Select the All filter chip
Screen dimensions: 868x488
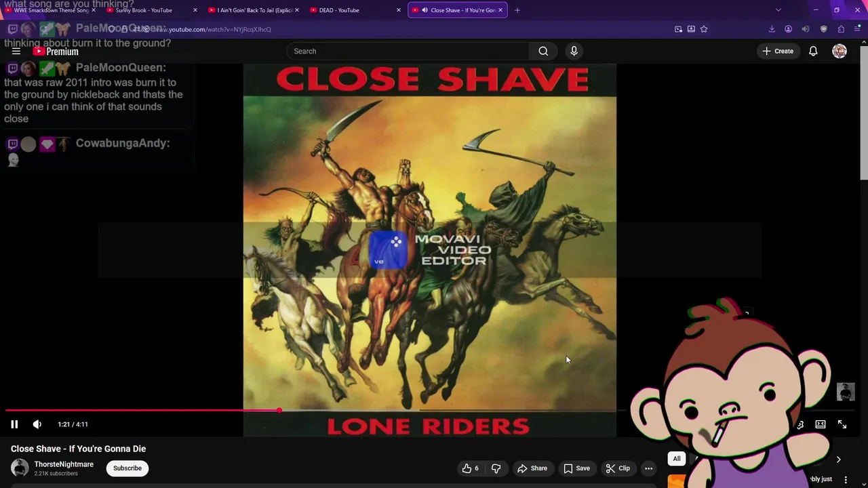coord(677,459)
